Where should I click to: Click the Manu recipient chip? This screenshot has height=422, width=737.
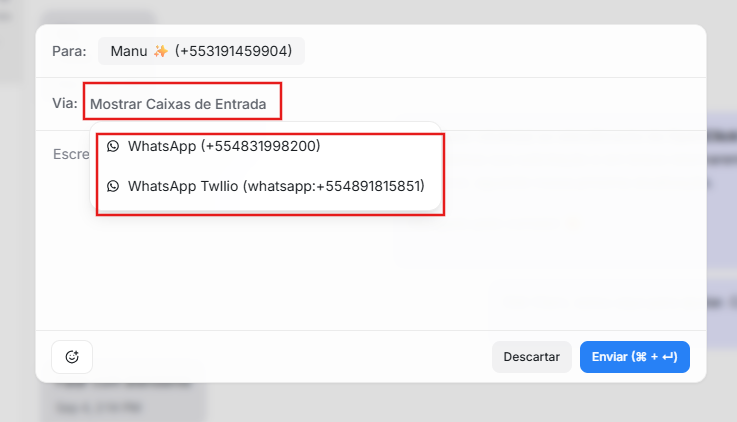(201, 51)
